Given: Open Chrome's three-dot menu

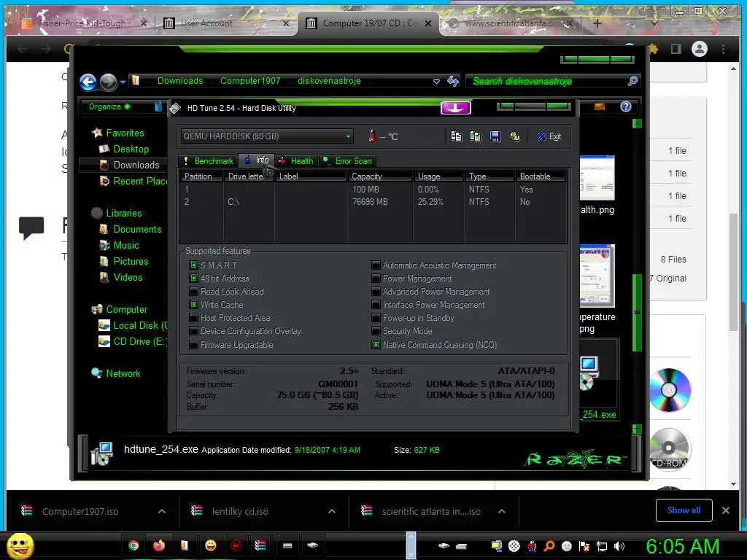Looking at the screenshot, I should (x=723, y=49).
